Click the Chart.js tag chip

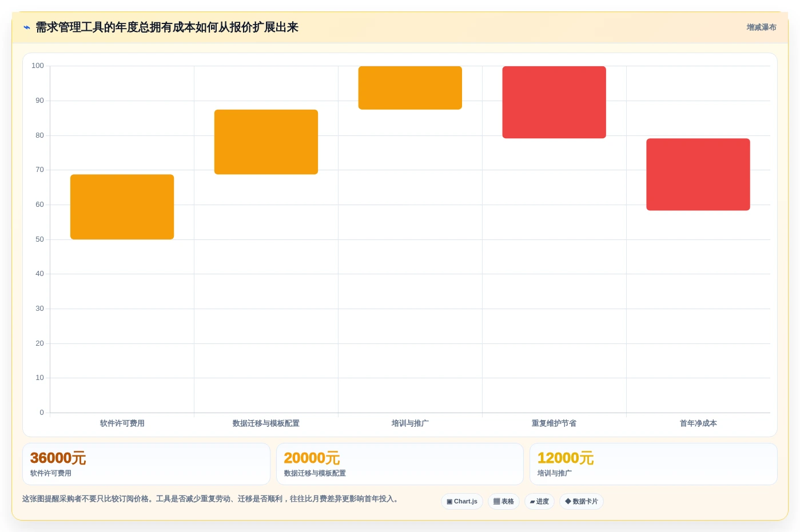coord(462,502)
